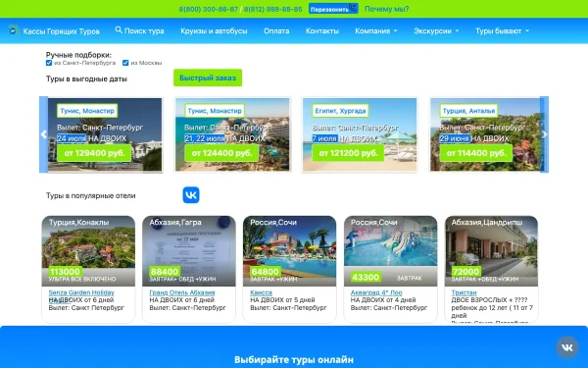Open the round VK chat button at bottom
The image size is (588, 368).
click(567, 347)
